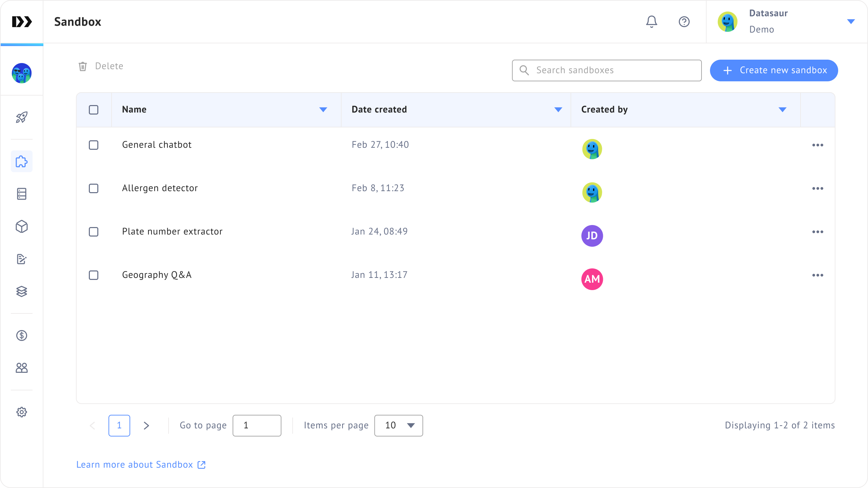Toggle the select-all header checkbox
868x488 pixels.
(x=94, y=110)
